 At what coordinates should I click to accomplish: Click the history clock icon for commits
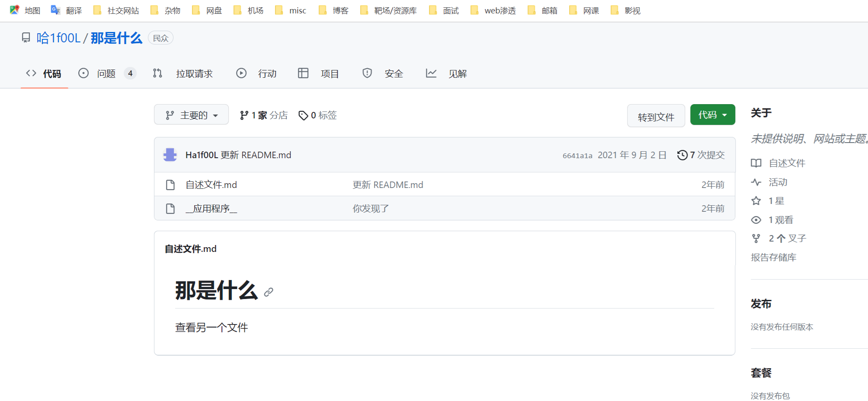[x=682, y=155]
